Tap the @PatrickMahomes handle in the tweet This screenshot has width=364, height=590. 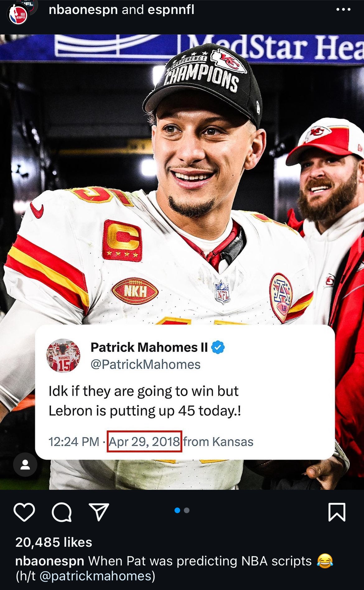pyautogui.click(x=146, y=364)
